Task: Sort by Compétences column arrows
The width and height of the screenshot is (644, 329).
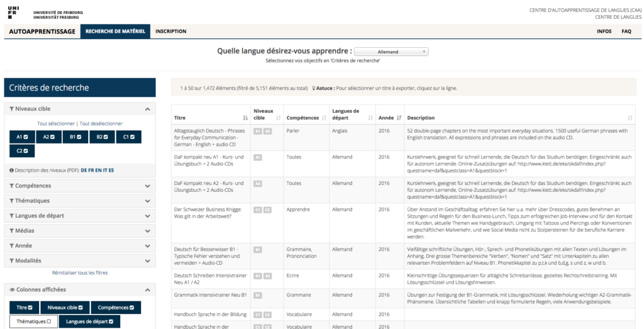Action: coord(324,118)
